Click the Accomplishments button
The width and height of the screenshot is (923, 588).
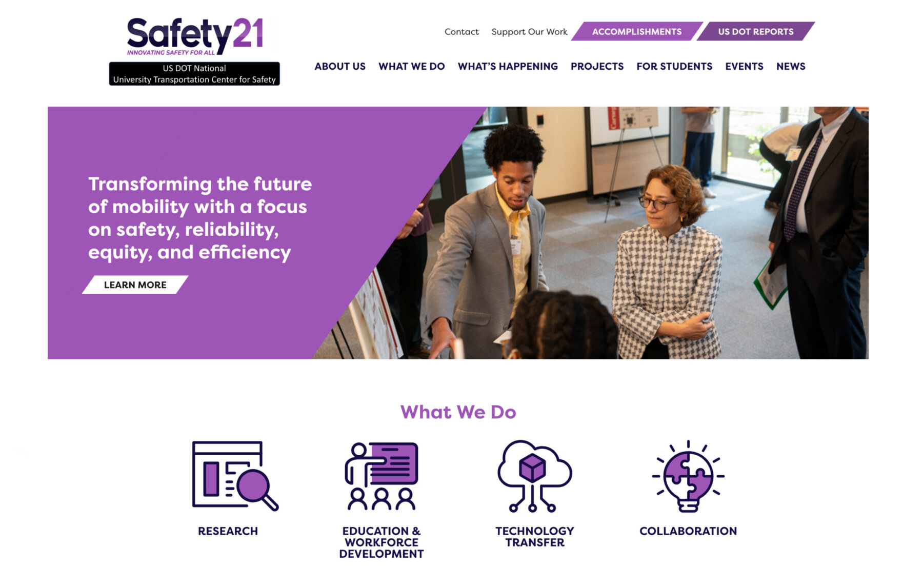coord(637,31)
